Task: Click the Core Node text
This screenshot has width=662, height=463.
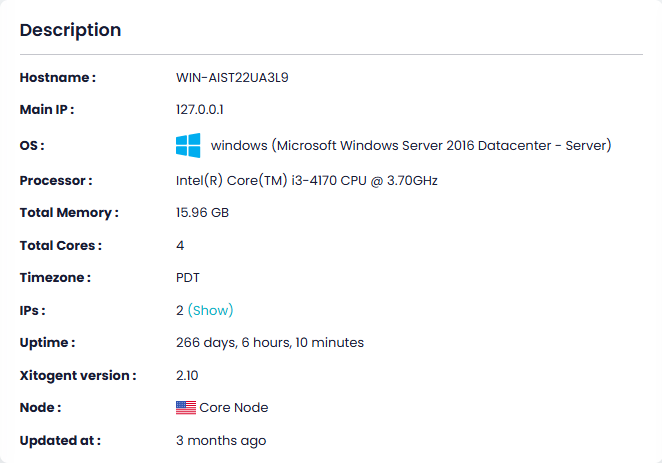Action: pos(234,408)
